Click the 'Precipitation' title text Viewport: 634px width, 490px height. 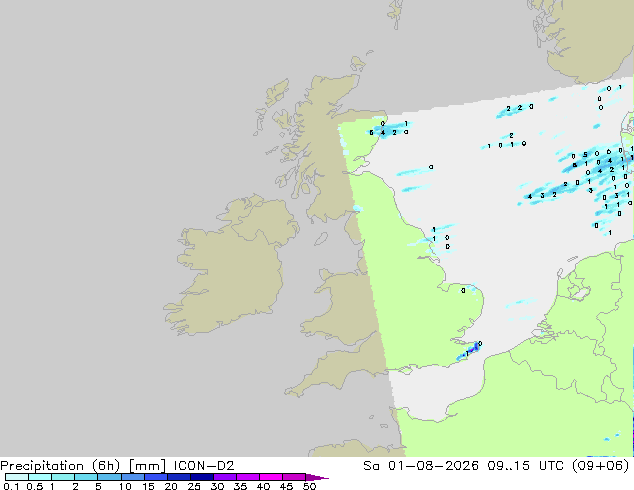pos(42,466)
